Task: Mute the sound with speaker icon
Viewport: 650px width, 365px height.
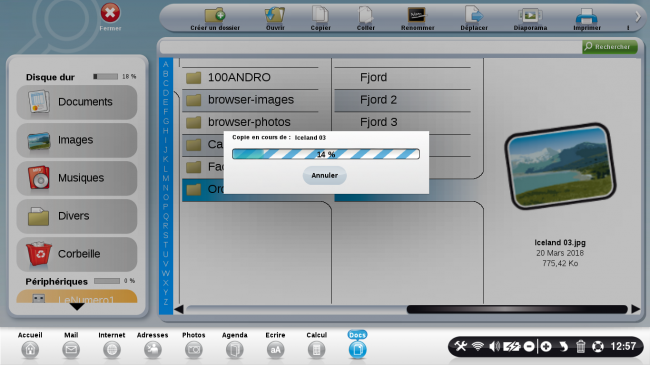Action: 494,346
